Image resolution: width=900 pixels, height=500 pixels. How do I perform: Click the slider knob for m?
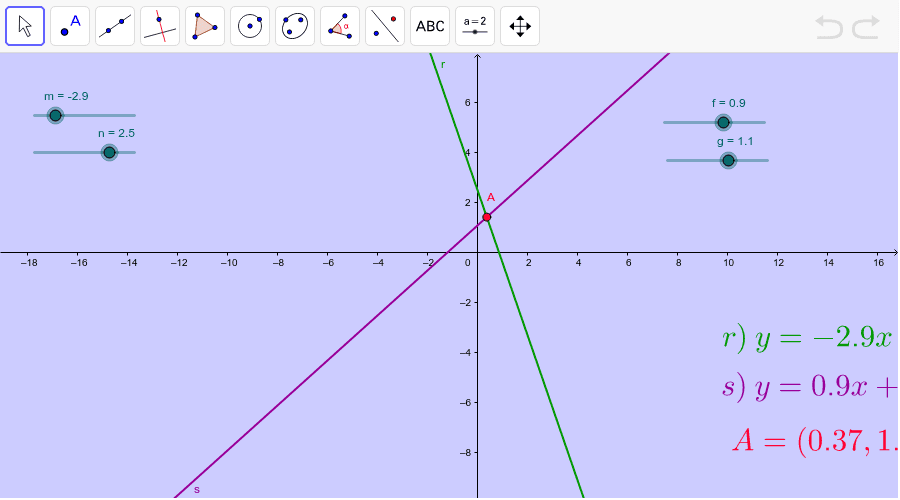click(55, 115)
